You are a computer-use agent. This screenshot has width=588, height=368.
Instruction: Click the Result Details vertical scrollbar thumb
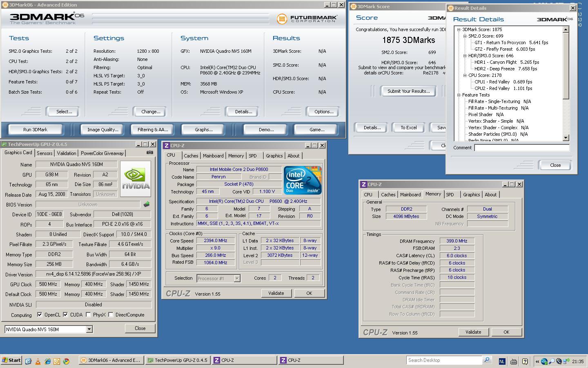point(566,66)
